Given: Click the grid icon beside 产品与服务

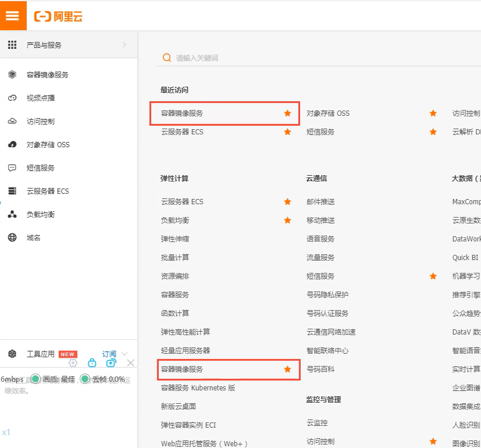Looking at the screenshot, I should click(x=12, y=45).
